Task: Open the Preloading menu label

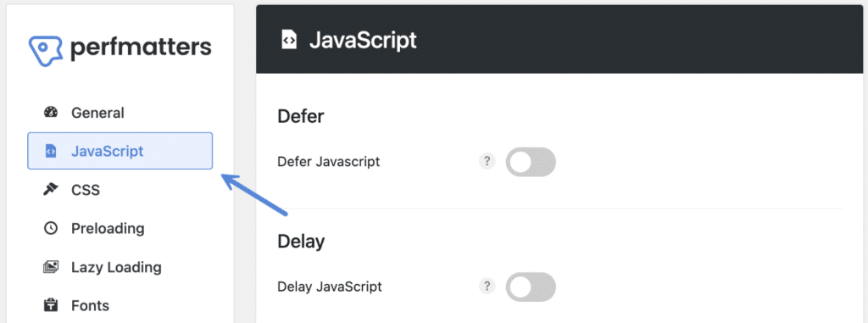Action: pos(108,228)
